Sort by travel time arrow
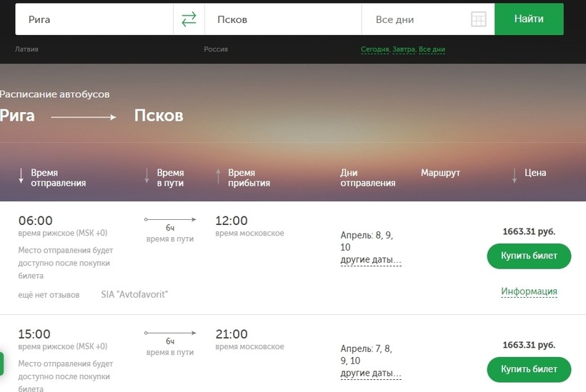The image size is (586, 392). coord(147,176)
